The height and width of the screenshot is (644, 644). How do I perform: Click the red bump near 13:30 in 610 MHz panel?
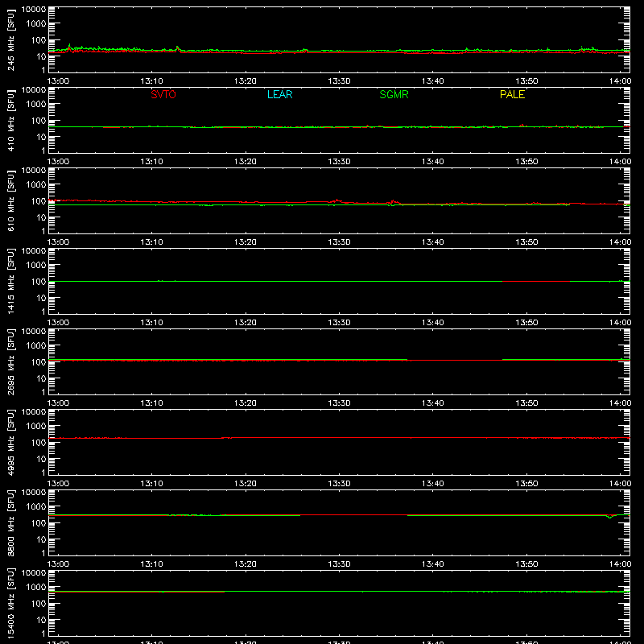coord(337,200)
